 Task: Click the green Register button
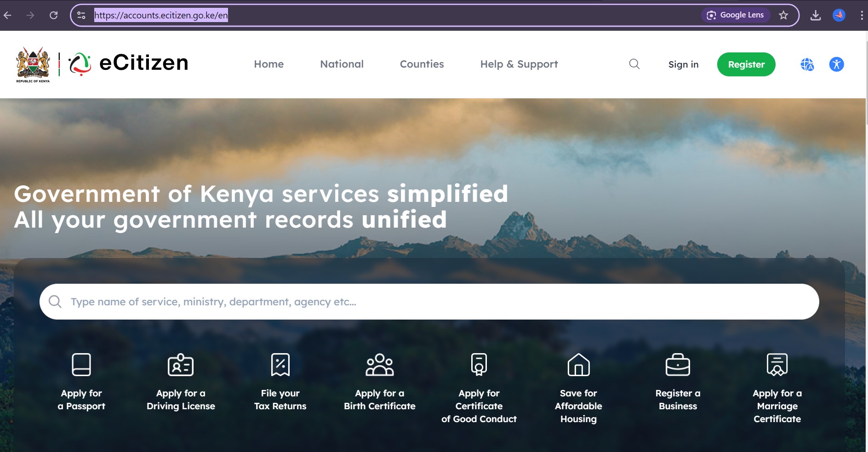pos(746,64)
